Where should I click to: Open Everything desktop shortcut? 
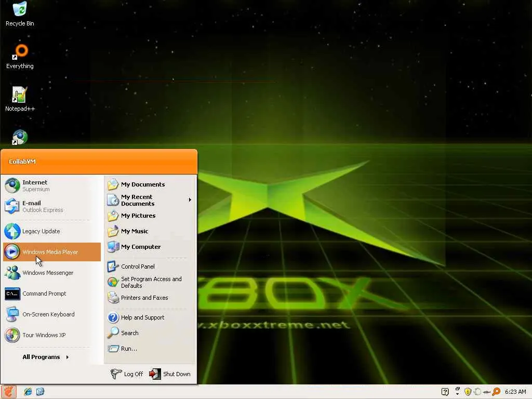(20, 56)
